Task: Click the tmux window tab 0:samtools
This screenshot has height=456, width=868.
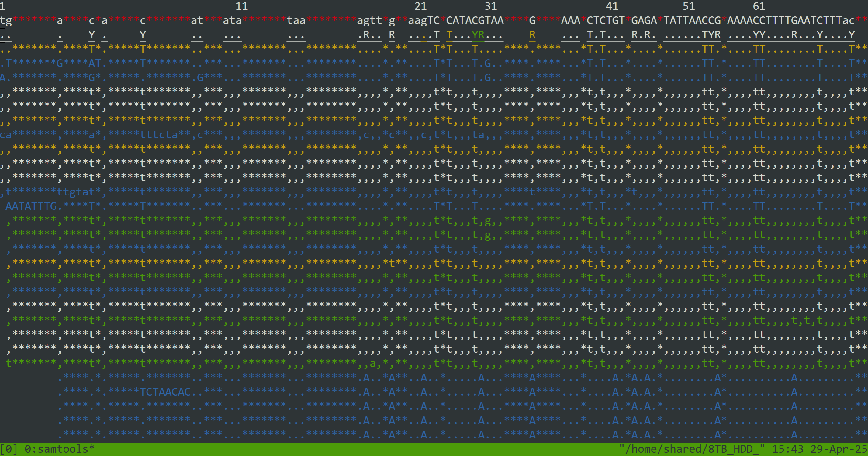Action: pyautogui.click(x=59, y=449)
